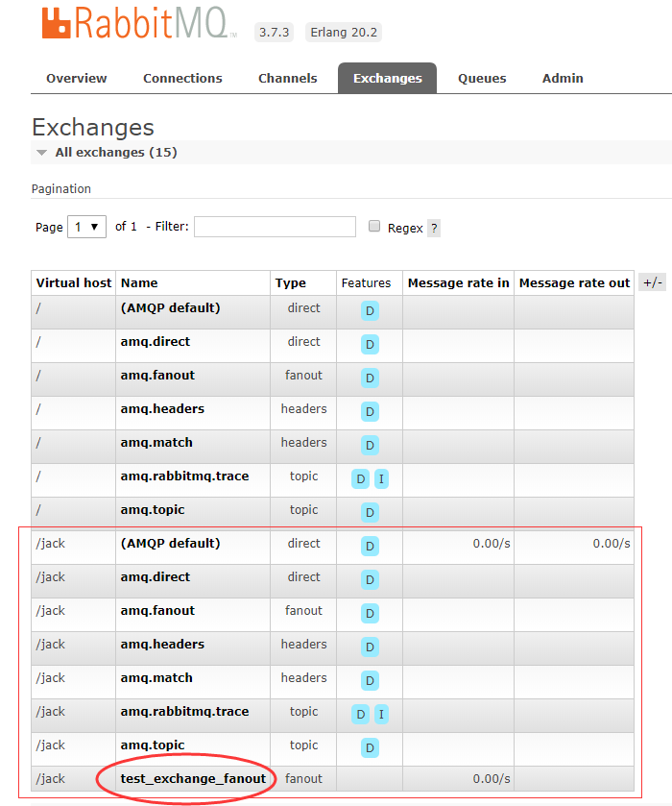Open amq.topic exchange in / vhost
The height and width of the screenshot is (806, 672).
point(153,510)
